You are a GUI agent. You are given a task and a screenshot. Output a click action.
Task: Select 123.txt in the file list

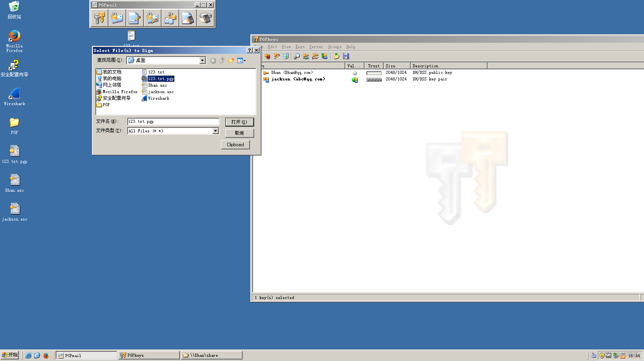pos(153,72)
